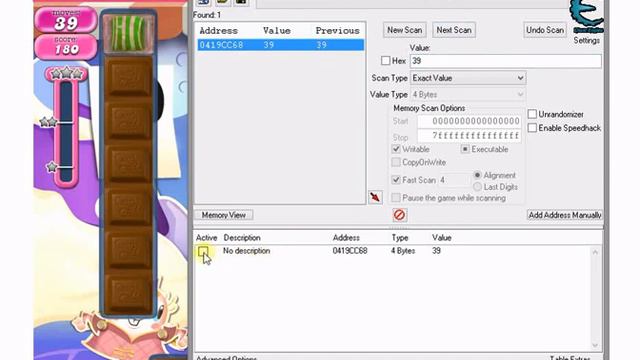
Task: Click the Address column header in results
Action: pyautogui.click(x=218, y=31)
